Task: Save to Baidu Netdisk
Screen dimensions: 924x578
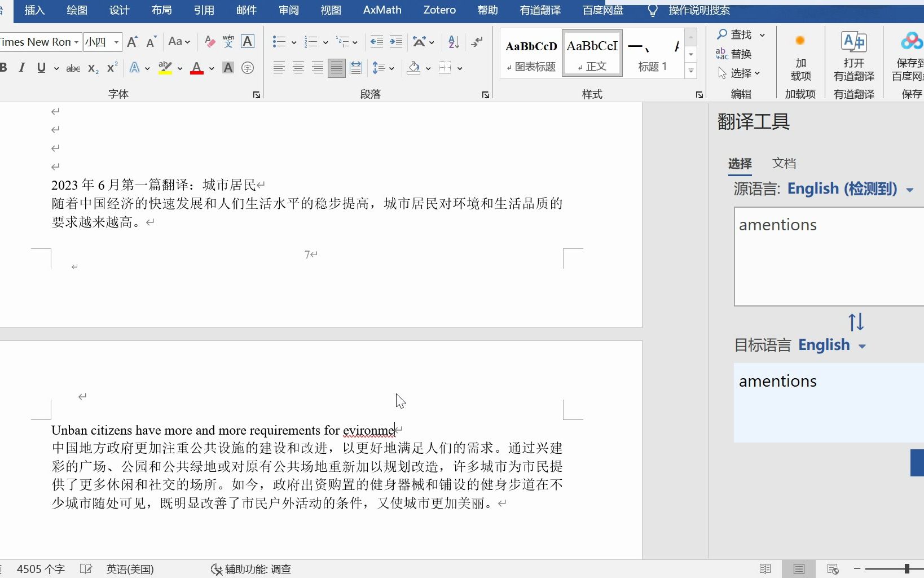Action: tap(908, 56)
